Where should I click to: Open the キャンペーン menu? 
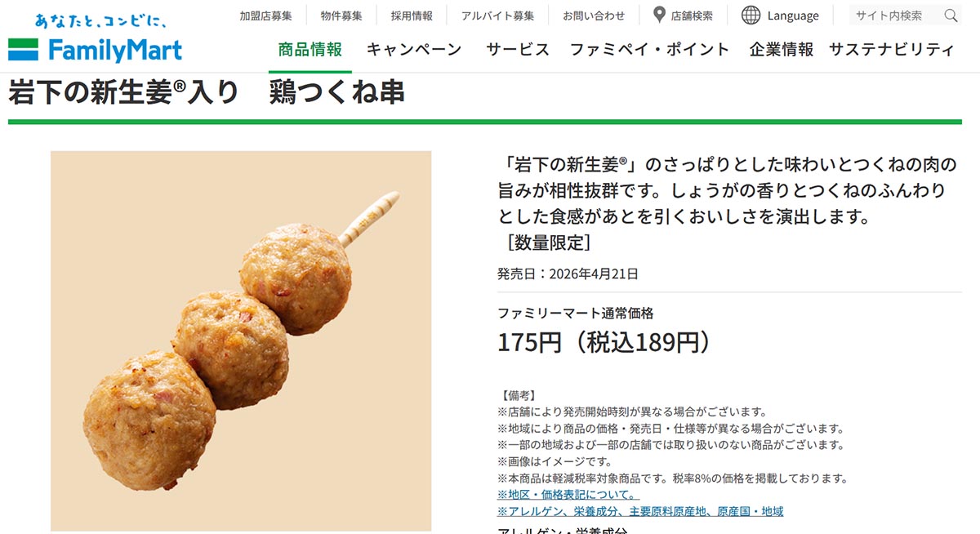pos(414,49)
